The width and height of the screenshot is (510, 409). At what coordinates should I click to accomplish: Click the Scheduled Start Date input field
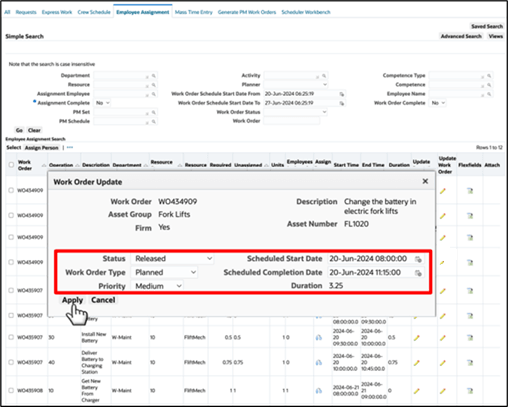[370, 259]
